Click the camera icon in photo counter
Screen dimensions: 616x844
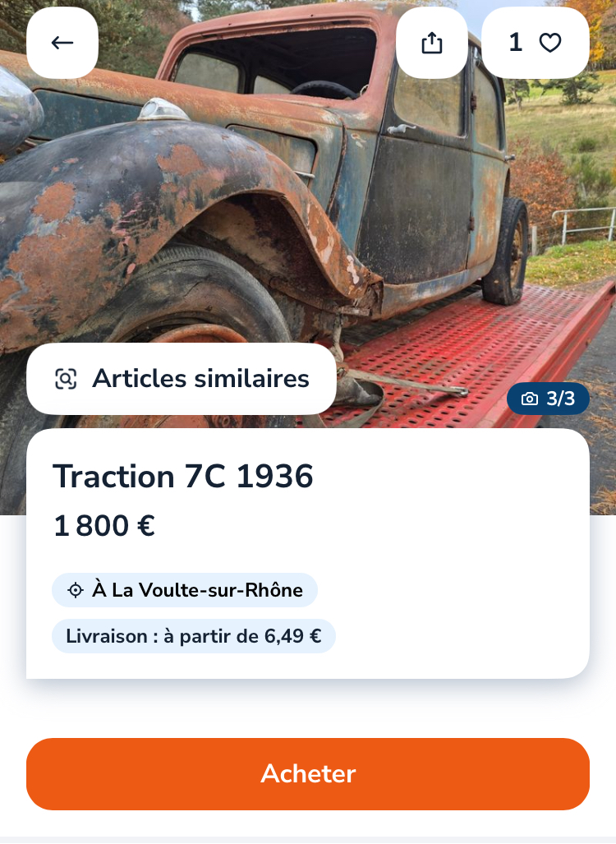(x=530, y=399)
